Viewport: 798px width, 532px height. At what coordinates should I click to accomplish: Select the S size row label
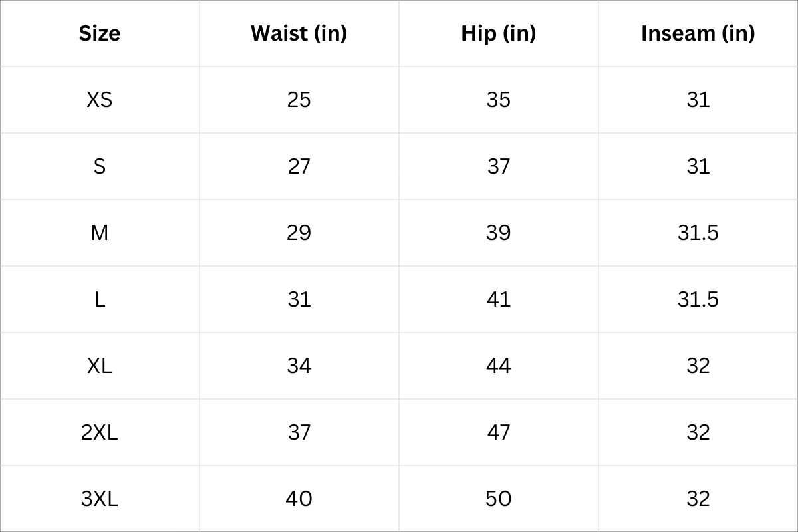point(100,166)
